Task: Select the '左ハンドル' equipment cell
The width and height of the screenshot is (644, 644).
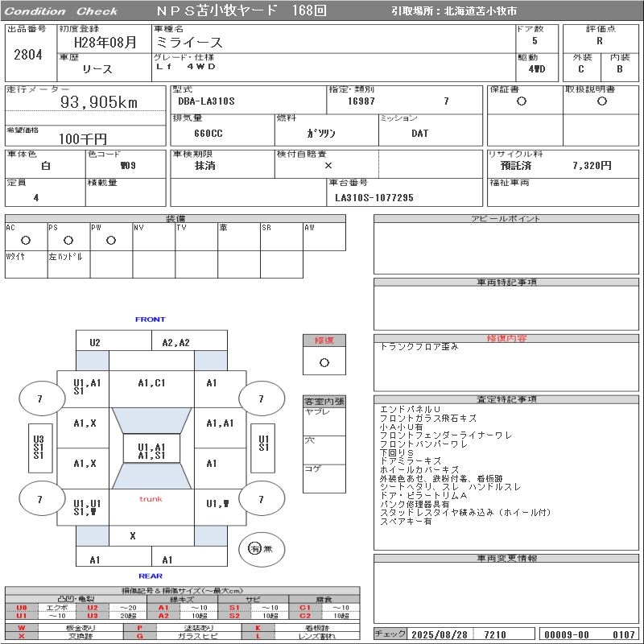Action: [69, 265]
